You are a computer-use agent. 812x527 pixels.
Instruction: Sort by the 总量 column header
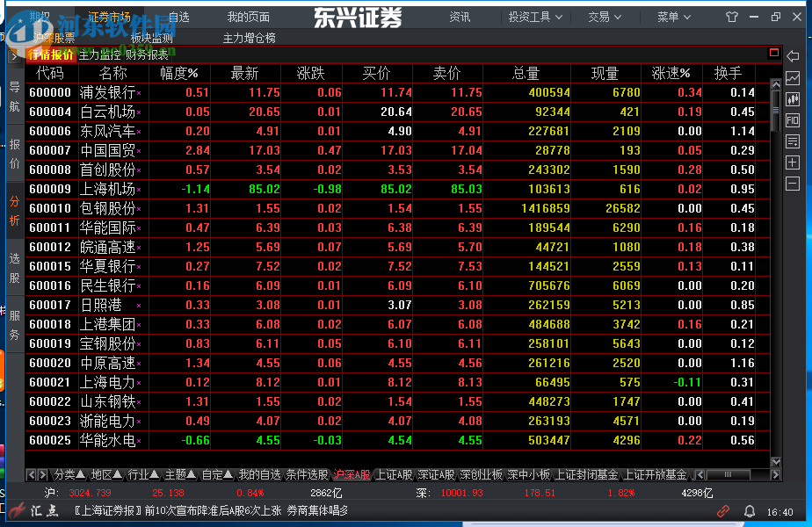(x=526, y=74)
